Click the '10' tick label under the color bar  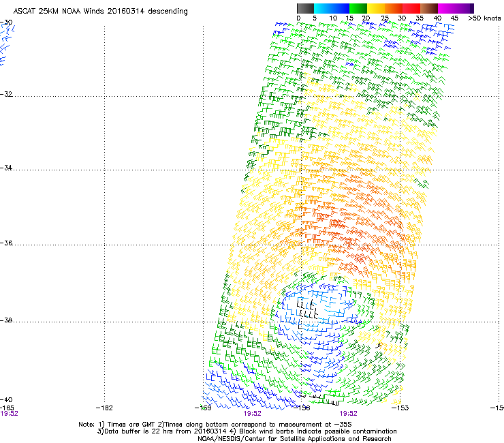tap(333, 18)
